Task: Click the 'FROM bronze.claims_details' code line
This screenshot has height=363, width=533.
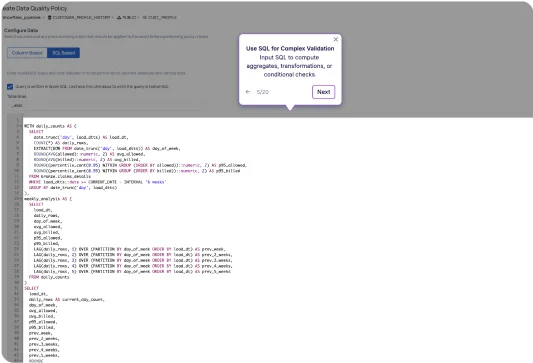Action: click(x=60, y=176)
